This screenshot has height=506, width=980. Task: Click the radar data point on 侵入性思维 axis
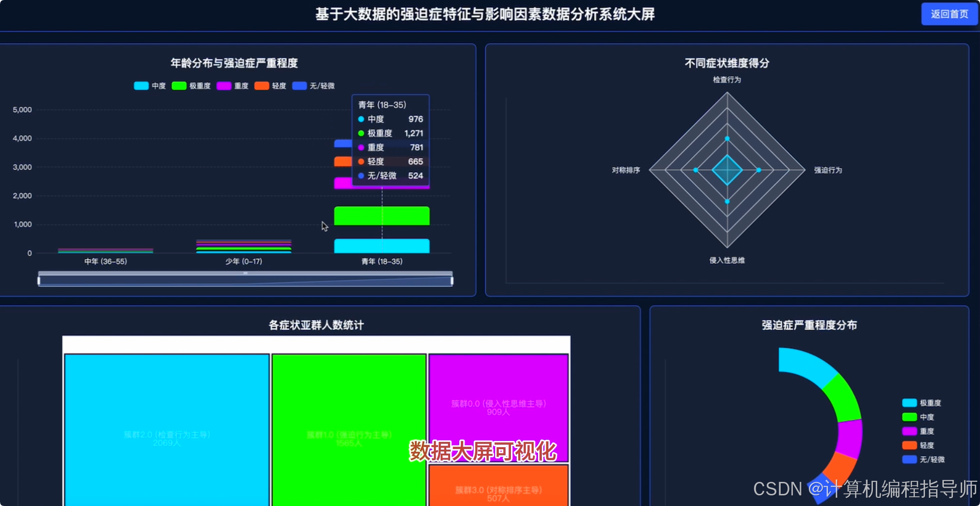(727, 201)
